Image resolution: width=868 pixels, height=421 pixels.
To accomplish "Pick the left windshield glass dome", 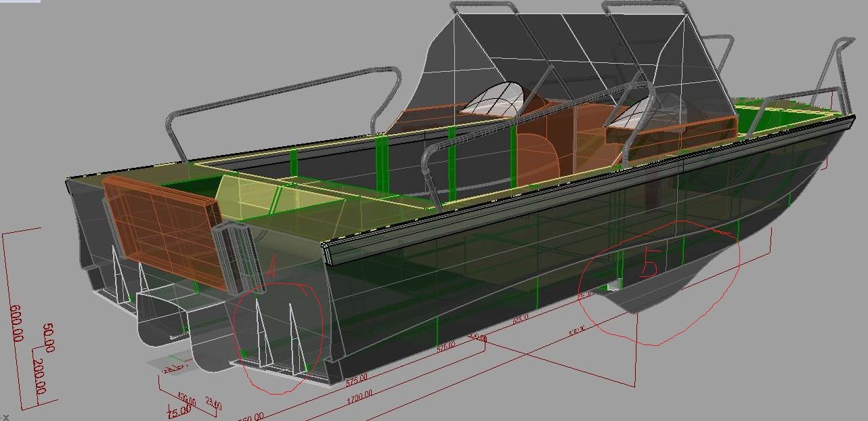I will coord(493,97).
